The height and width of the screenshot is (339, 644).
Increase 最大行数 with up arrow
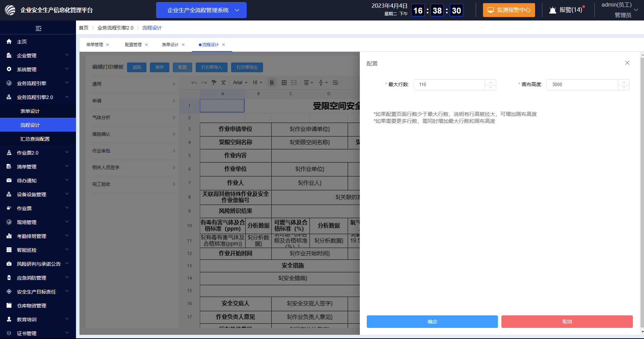pos(490,82)
